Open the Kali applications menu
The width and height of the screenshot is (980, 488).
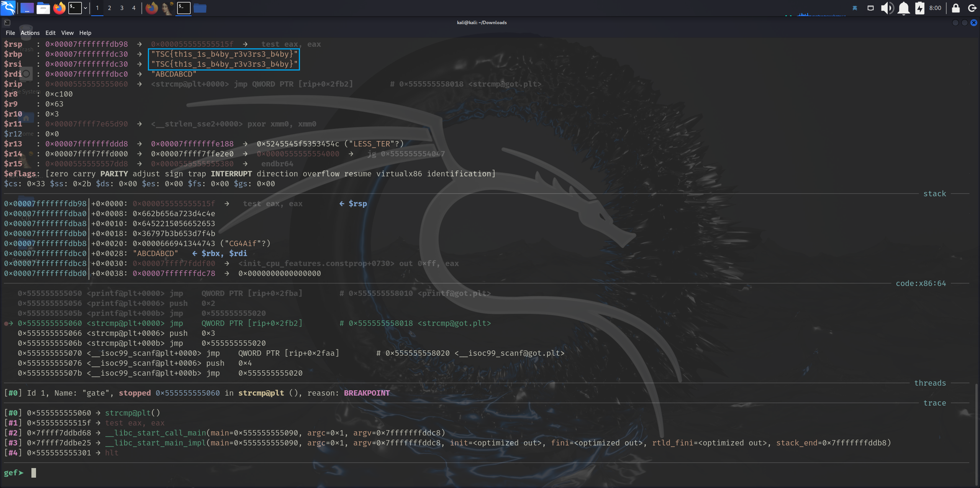[8, 8]
